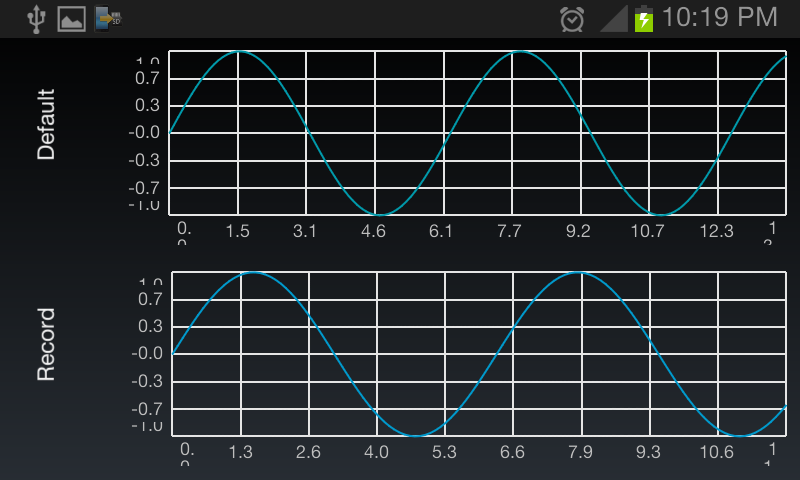This screenshot has height=480, width=800.
Task: Tap the 0.3 y-axis label on Record graph
Action: (x=151, y=326)
